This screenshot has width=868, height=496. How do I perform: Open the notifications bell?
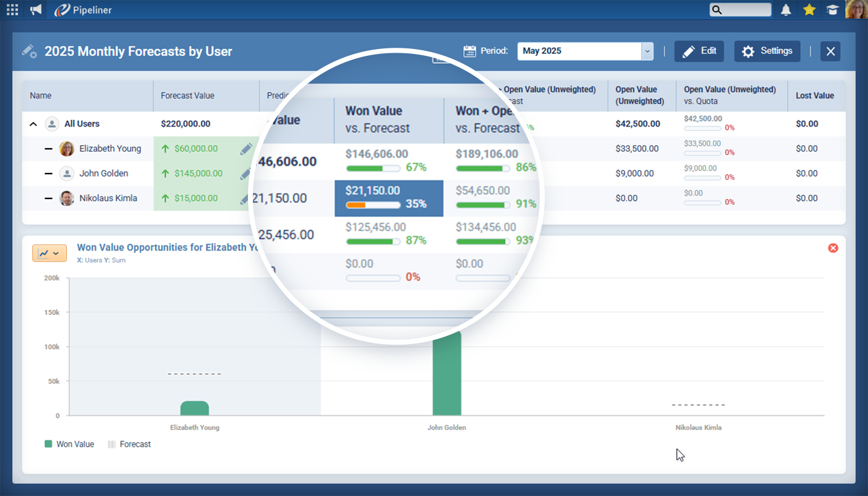pos(786,10)
